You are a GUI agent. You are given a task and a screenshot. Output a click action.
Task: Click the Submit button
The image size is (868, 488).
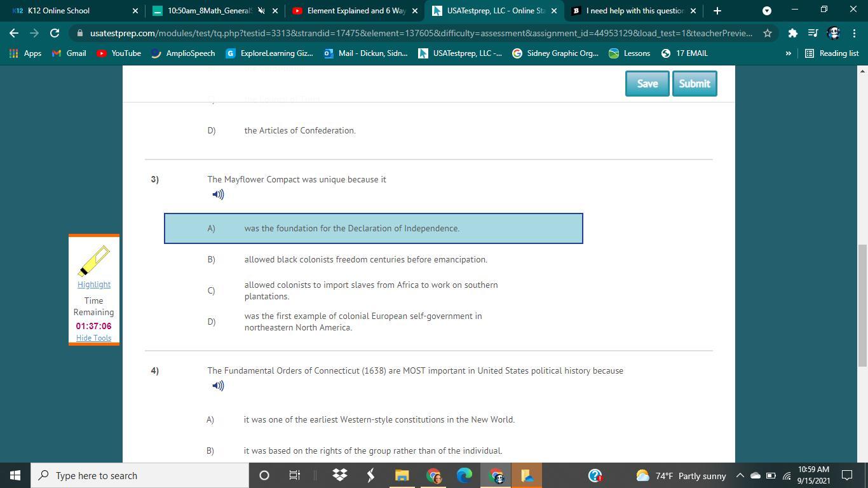(695, 83)
